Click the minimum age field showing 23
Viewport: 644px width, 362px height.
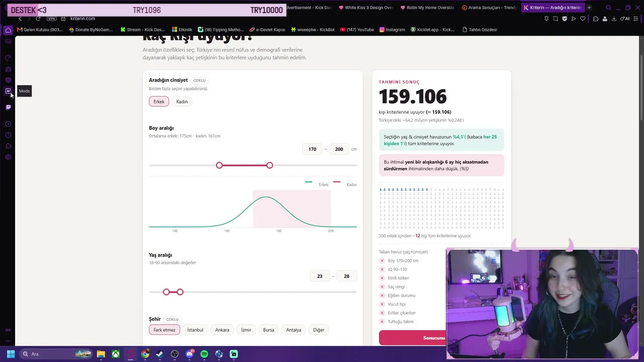click(320, 276)
